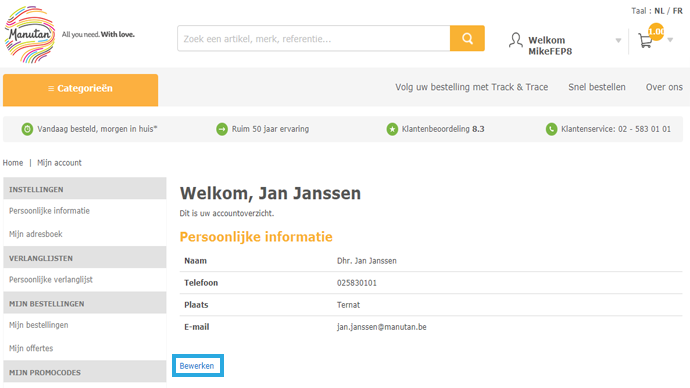This screenshot has height=388, width=690.
Task: Open Track & Trace order tracking link
Action: pos(471,87)
